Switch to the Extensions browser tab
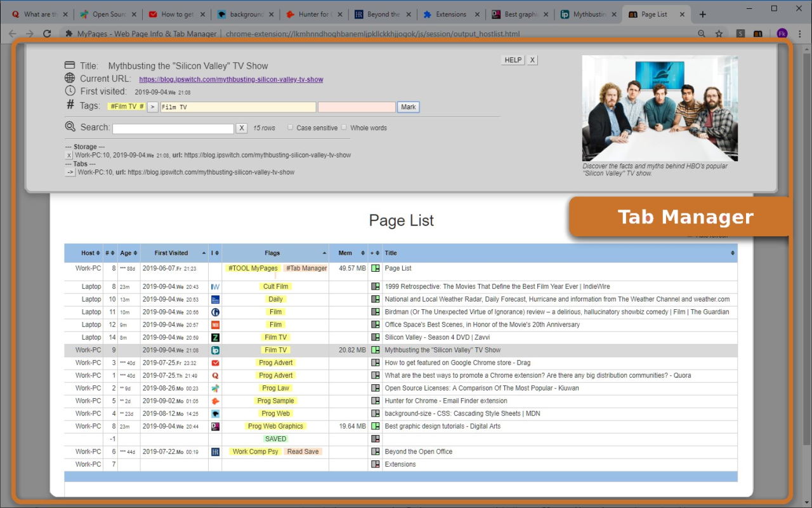Image resolution: width=812 pixels, height=508 pixels. coord(450,14)
